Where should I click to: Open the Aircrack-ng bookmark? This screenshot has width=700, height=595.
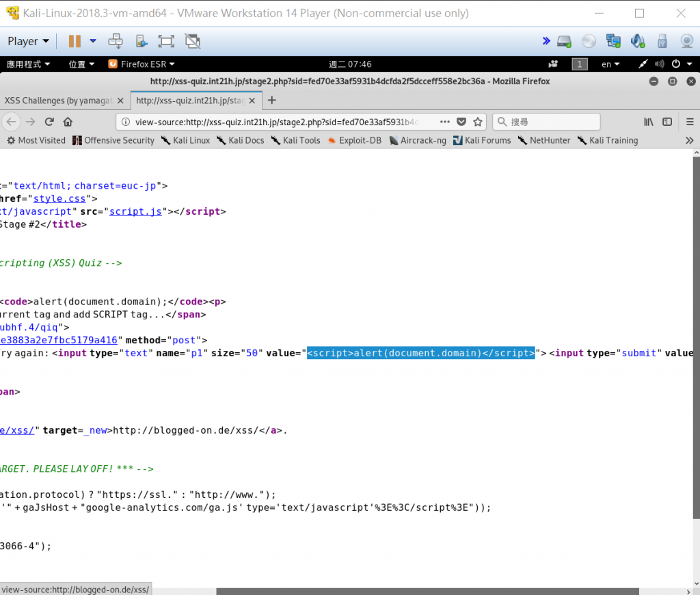[x=418, y=140]
